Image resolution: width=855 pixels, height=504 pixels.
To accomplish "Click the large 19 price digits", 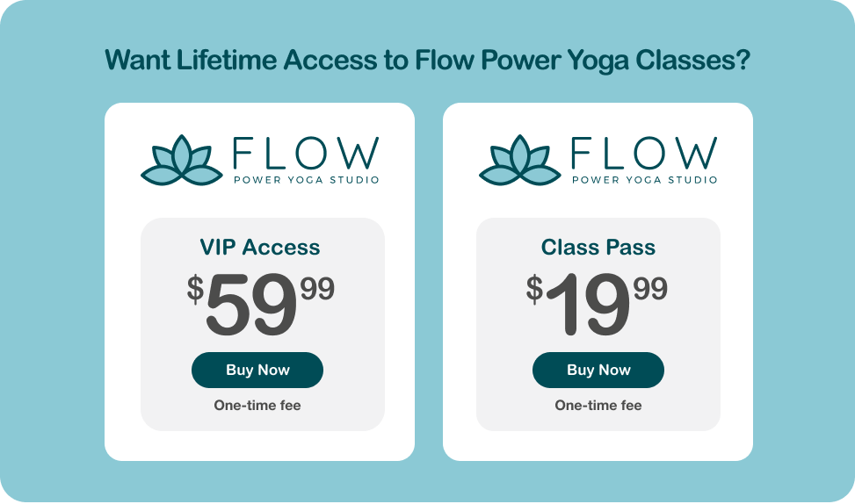I will 587,305.
